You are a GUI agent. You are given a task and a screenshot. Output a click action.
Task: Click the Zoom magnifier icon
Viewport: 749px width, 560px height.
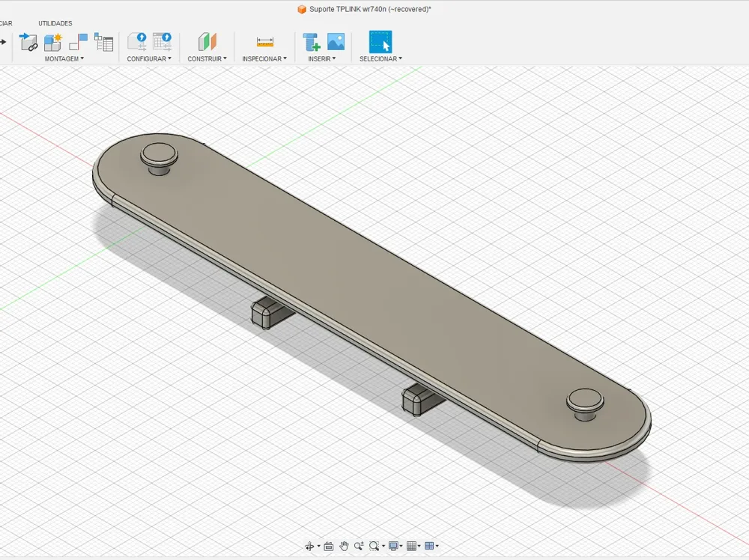pyautogui.click(x=359, y=547)
